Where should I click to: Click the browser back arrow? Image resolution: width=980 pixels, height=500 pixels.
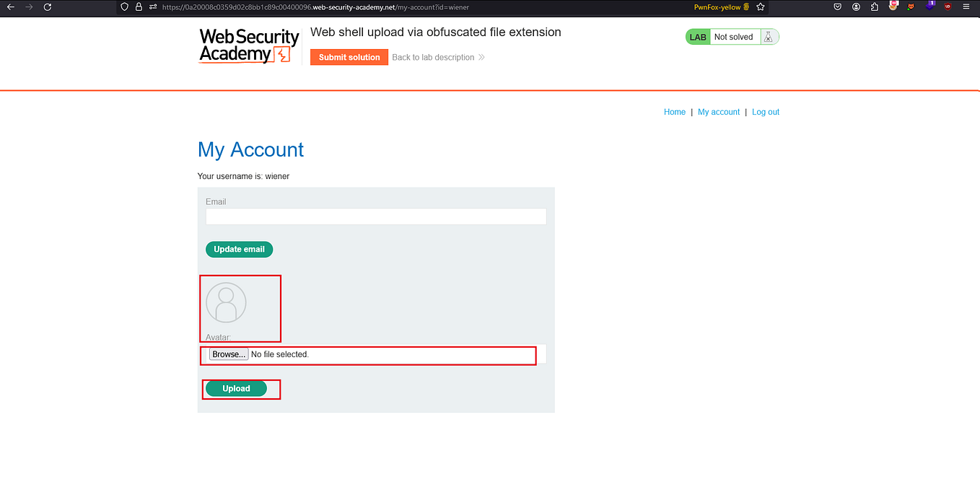[11, 6]
